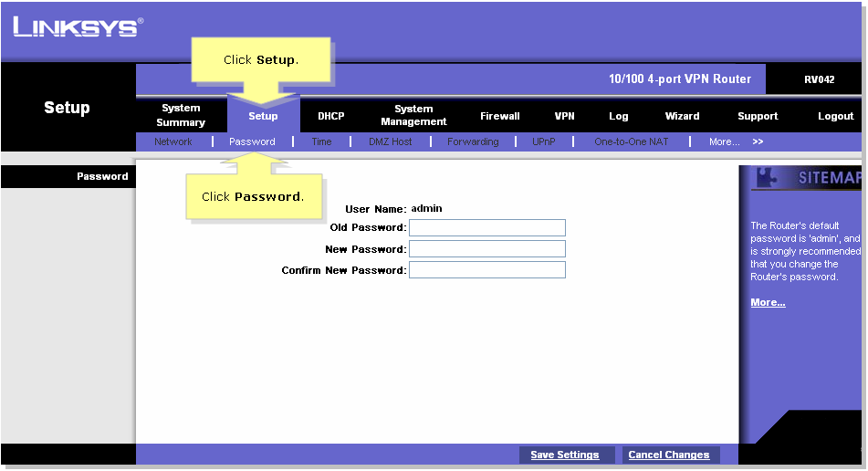The width and height of the screenshot is (868, 471).
Task: Click the SITEMAP heading text
Action: tap(830, 178)
